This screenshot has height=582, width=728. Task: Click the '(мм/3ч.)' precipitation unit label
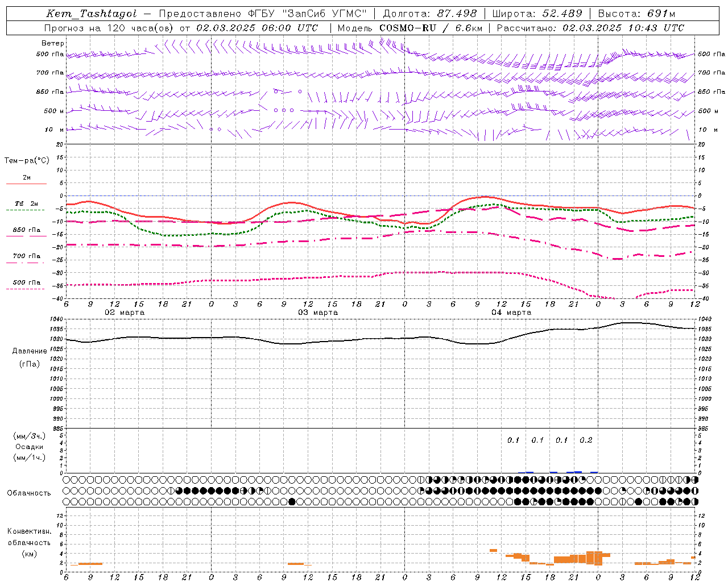pos(30,436)
